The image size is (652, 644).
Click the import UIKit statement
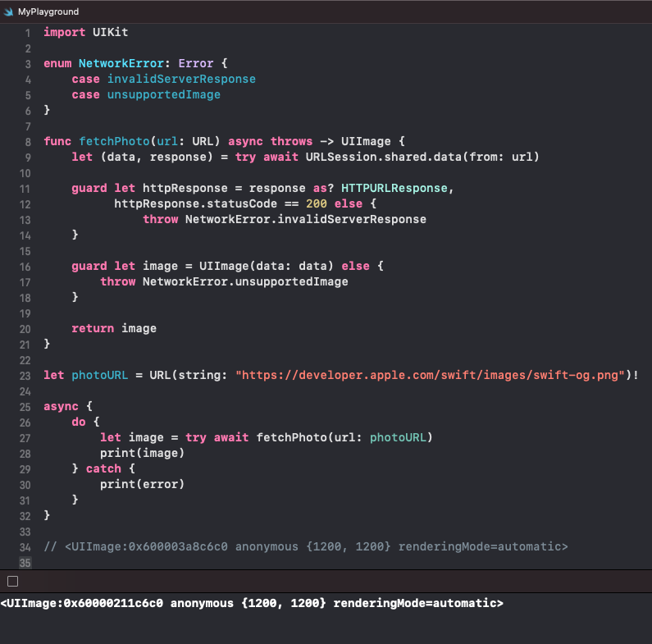[86, 32]
